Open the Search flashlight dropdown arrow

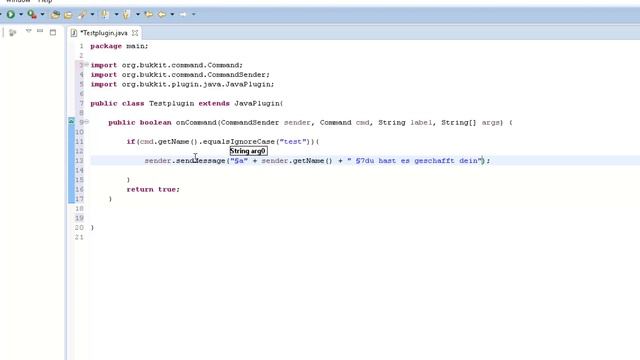[x=92, y=14]
